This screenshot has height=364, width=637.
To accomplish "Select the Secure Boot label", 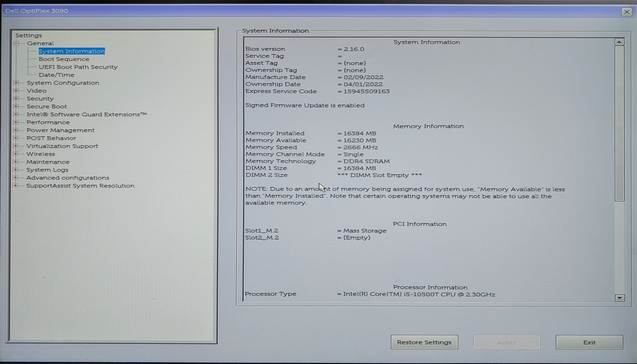I will click(47, 107).
